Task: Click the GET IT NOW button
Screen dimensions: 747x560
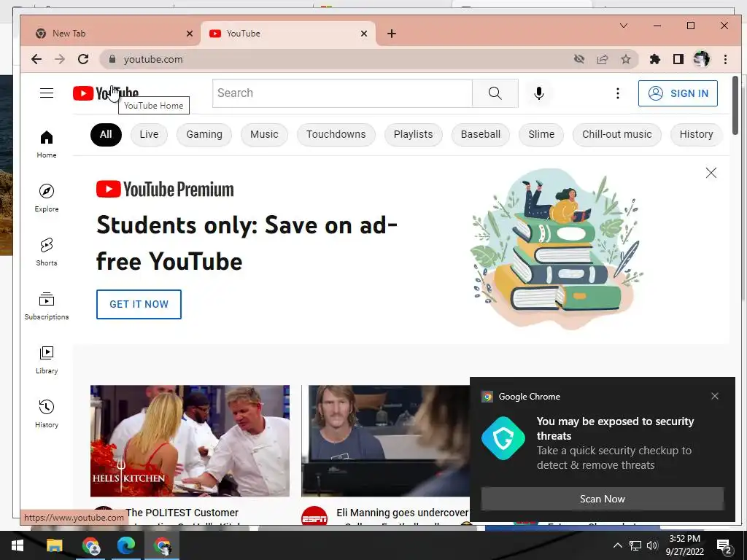Action: 139,304
